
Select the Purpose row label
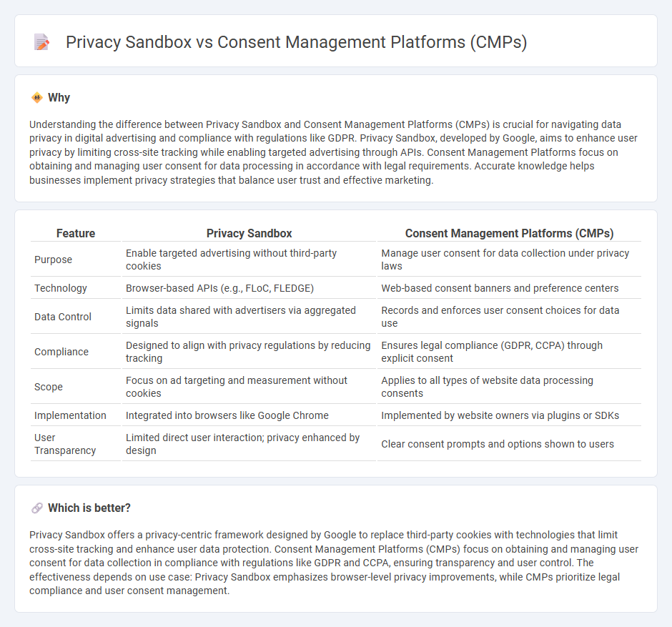pyautogui.click(x=53, y=260)
